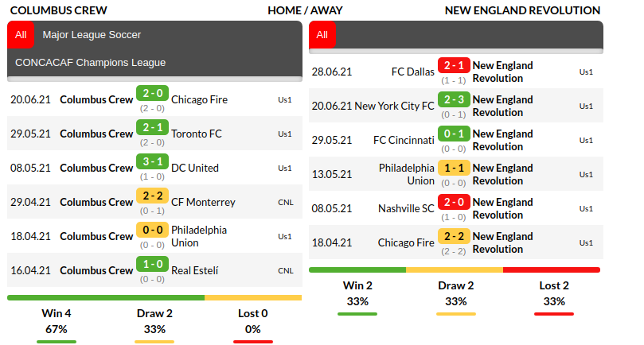Open the red 2 - 0 Nashville SC score
This screenshot has height=345, width=644.
(454, 203)
